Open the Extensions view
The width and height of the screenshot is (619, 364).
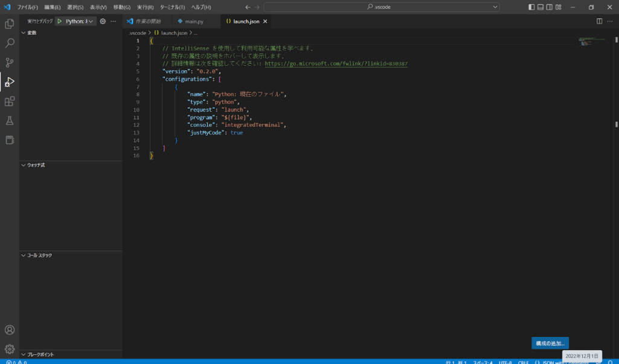[10, 101]
